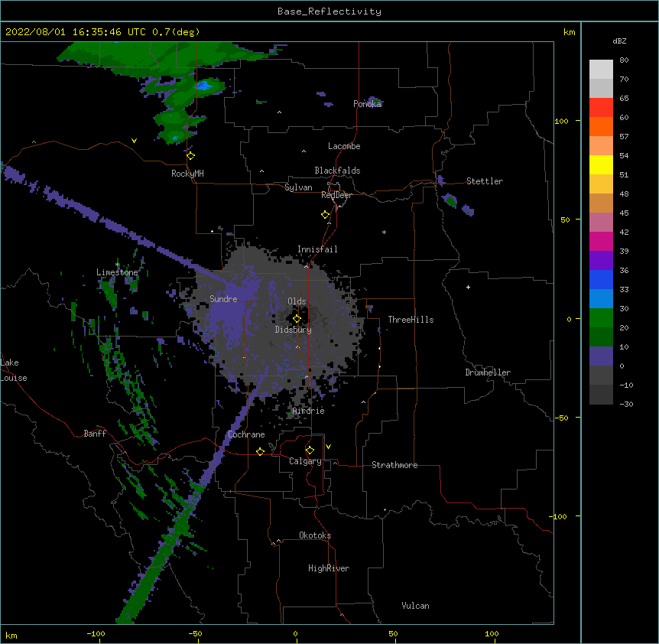Click the Ponoka city label
The width and height of the screenshot is (659, 644).
click(367, 104)
